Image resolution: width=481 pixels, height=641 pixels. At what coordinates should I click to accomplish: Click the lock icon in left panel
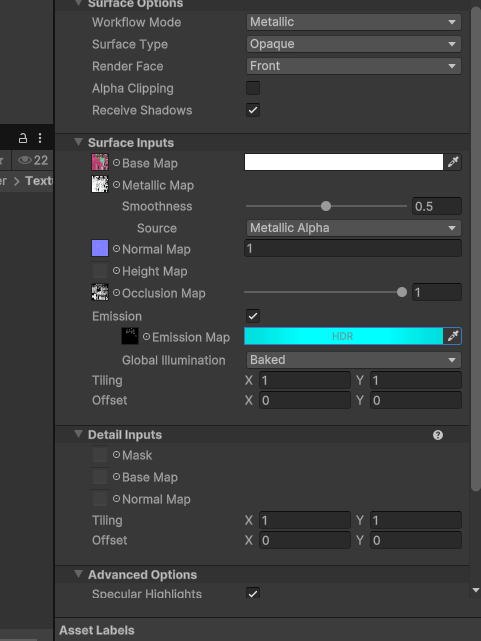point(23,138)
